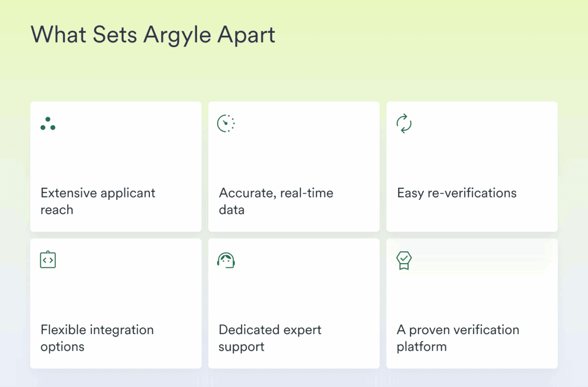Click the speedometer icon on the real-time data card
588x387 pixels.
pyautogui.click(x=226, y=123)
